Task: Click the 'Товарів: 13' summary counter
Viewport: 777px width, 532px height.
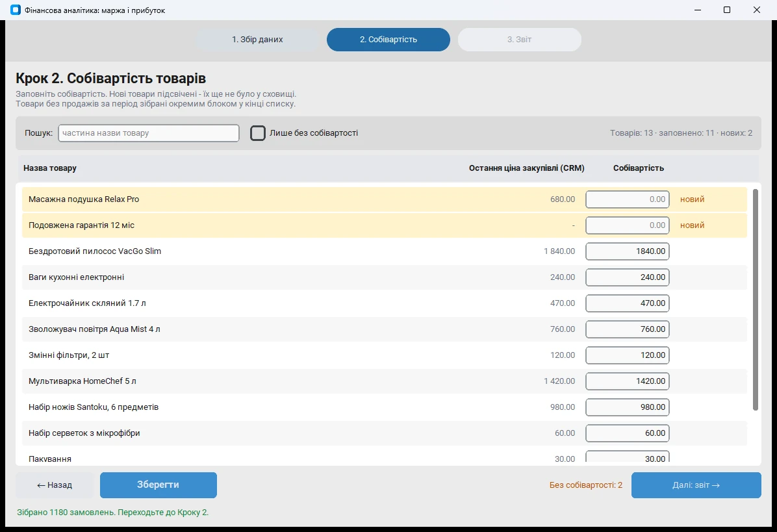Action: coord(631,133)
